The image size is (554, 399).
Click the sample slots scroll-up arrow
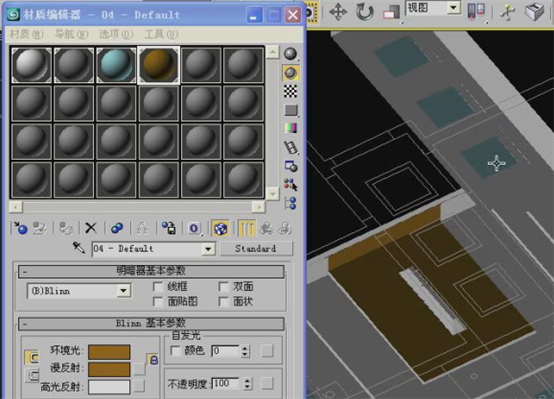pyautogui.click(x=272, y=52)
